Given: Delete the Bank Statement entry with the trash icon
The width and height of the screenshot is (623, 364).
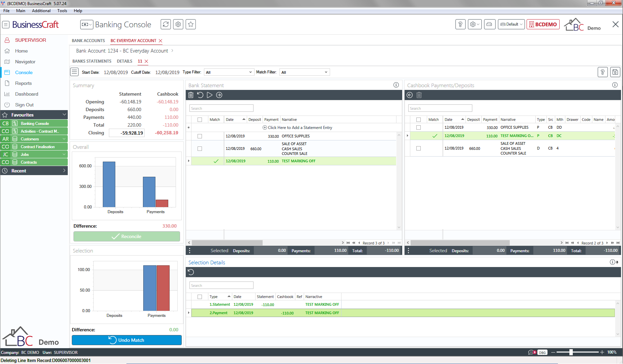Looking at the screenshot, I should click(191, 95).
